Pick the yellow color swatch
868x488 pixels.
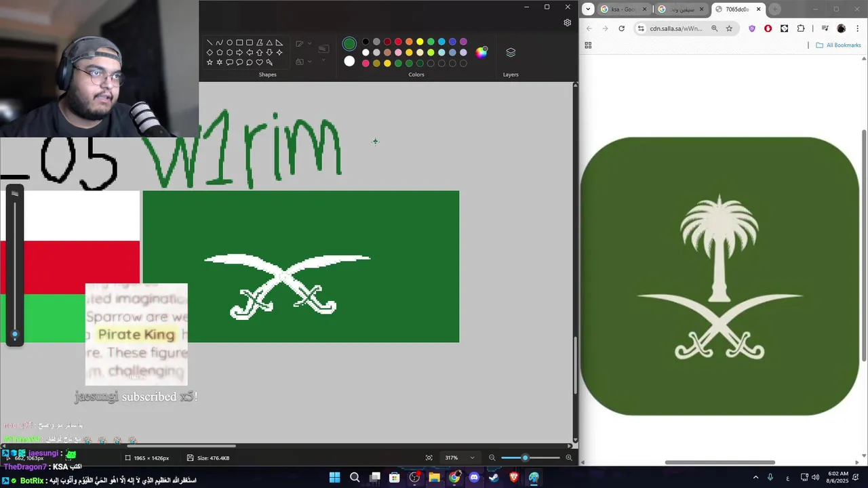[x=420, y=42]
